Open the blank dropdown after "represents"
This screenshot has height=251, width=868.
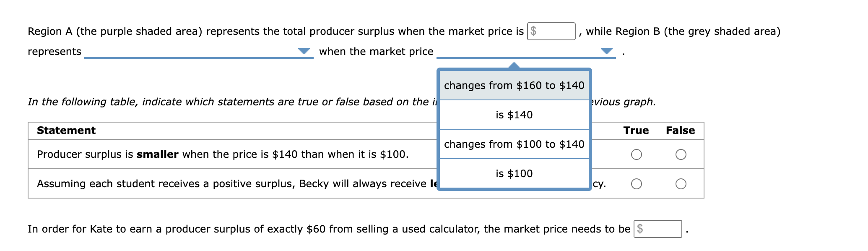point(303,51)
